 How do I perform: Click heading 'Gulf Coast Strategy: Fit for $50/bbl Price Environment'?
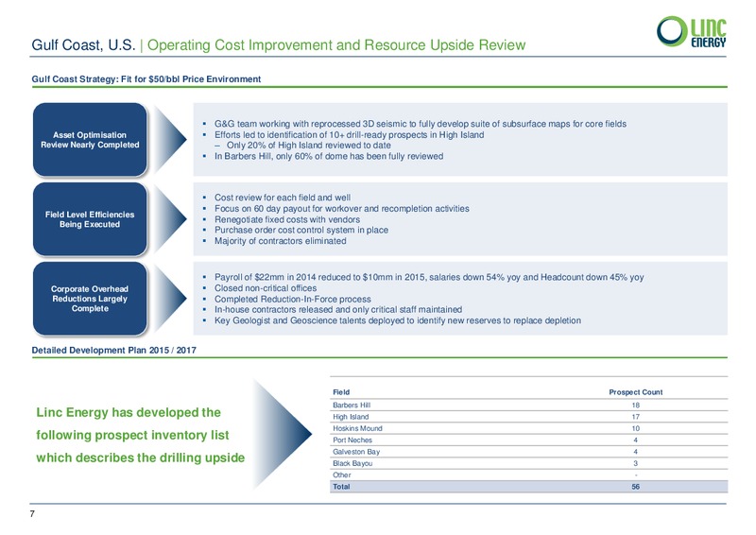pyautogui.click(x=146, y=79)
